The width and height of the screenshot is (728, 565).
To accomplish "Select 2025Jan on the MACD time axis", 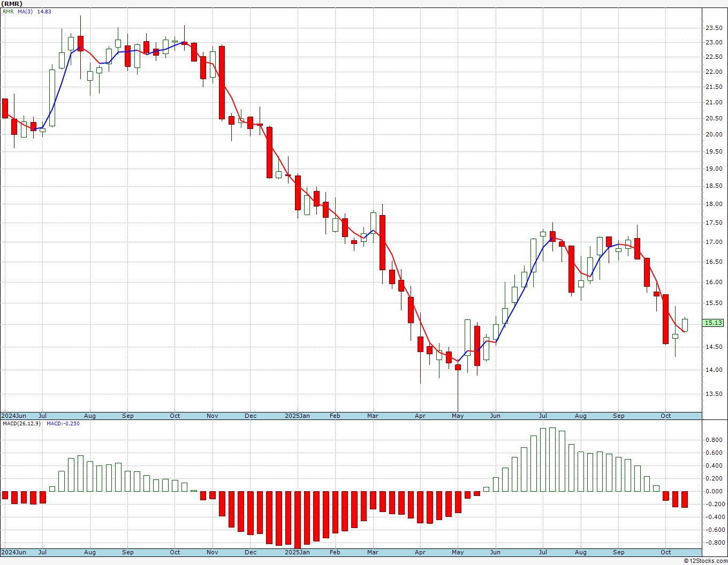I will point(297,552).
